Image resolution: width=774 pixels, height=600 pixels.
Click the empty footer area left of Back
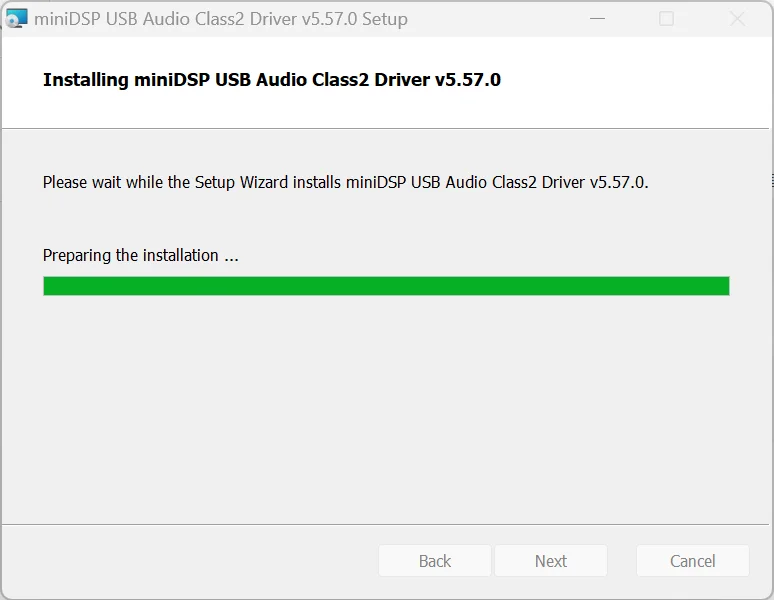pos(190,561)
